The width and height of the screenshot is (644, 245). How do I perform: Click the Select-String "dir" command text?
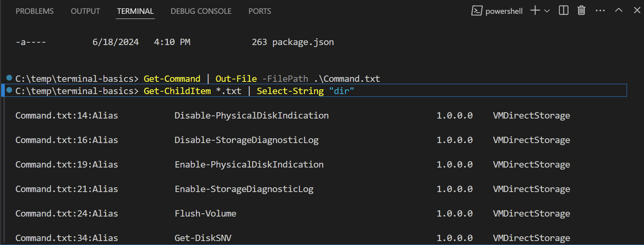[x=305, y=91]
